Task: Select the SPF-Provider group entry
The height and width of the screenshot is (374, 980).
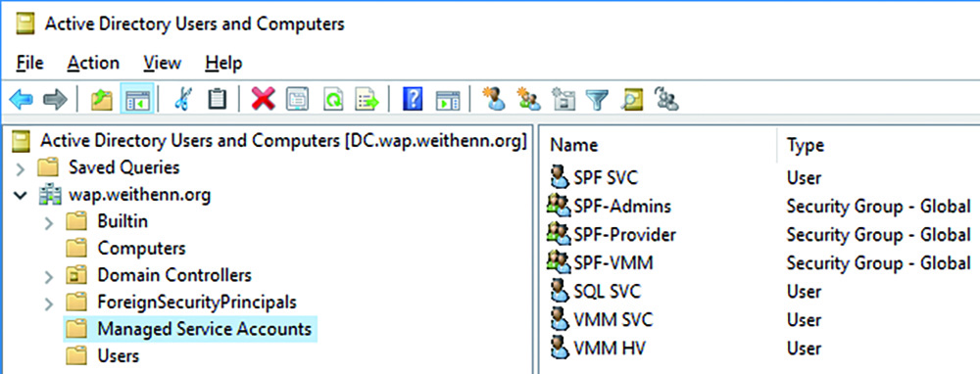Action: [624, 235]
